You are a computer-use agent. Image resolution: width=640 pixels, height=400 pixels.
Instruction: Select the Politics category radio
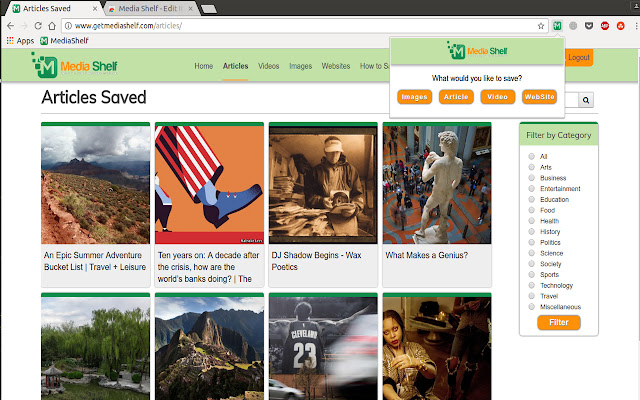(531, 242)
